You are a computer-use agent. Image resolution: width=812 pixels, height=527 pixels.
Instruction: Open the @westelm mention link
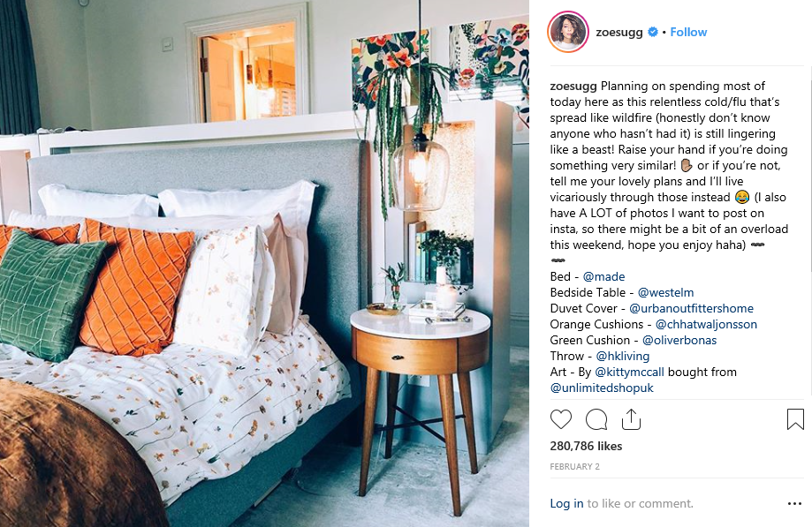coord(665,293)
